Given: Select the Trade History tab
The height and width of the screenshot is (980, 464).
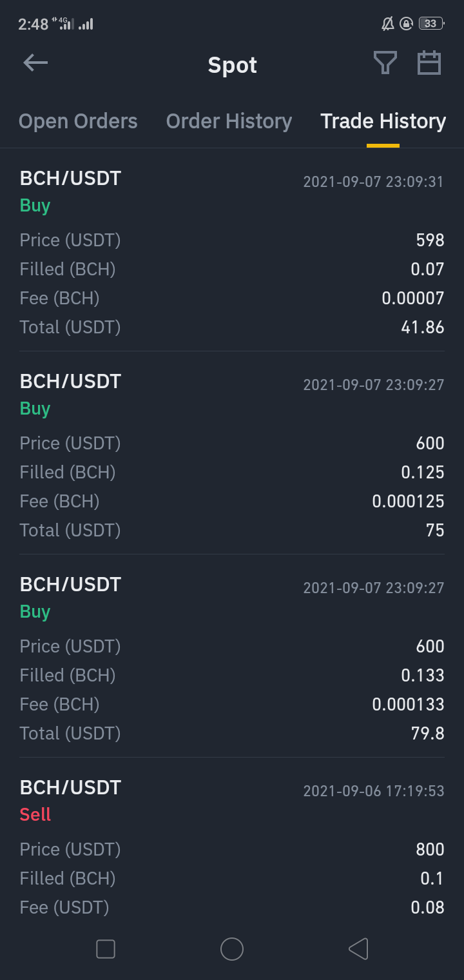Looking at the screenshot, I should point(383,121).
